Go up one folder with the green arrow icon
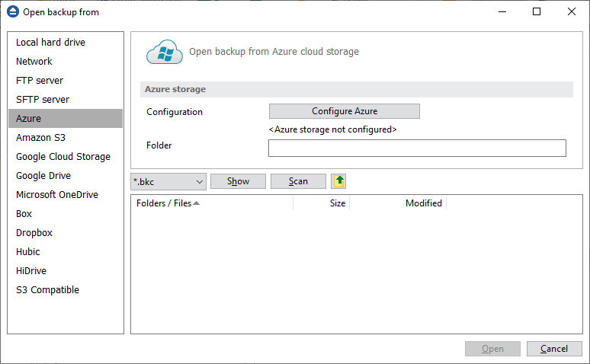The width and height of the screenshot is (590, 364). tap(338, 181)
